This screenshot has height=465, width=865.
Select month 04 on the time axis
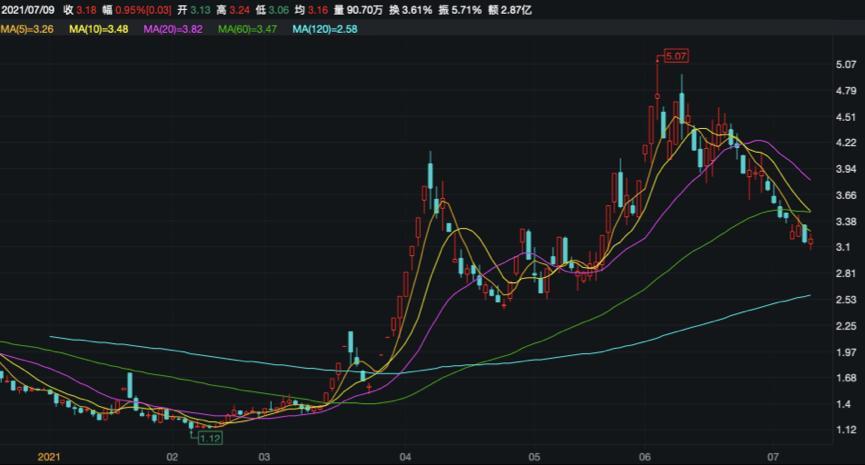(404, 457)
